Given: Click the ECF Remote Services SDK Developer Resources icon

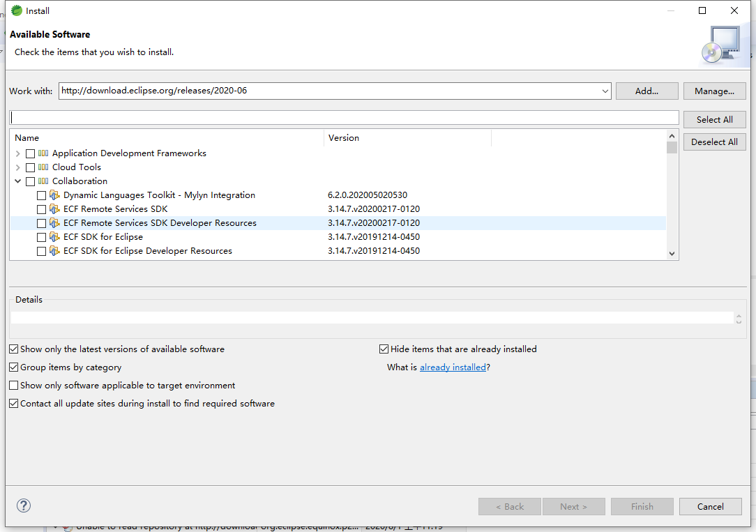Looking at the screenshot, I should point(55,223).
